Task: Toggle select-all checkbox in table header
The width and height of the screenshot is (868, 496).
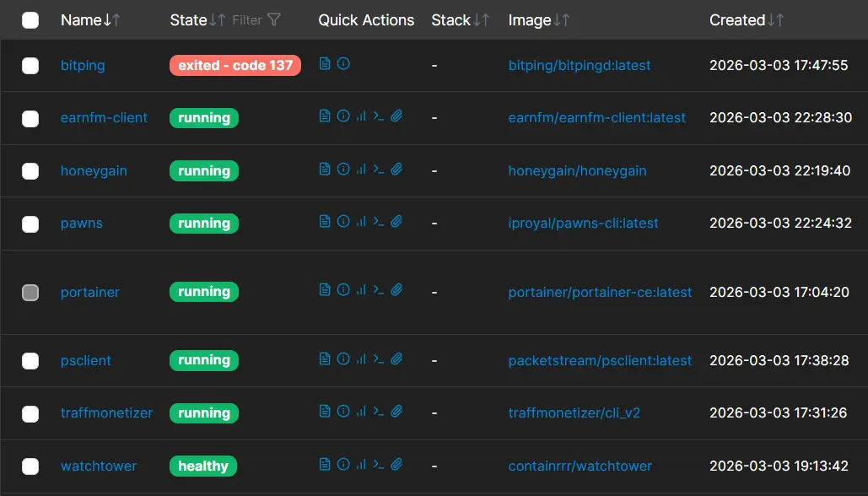Action: coord(30,20)
